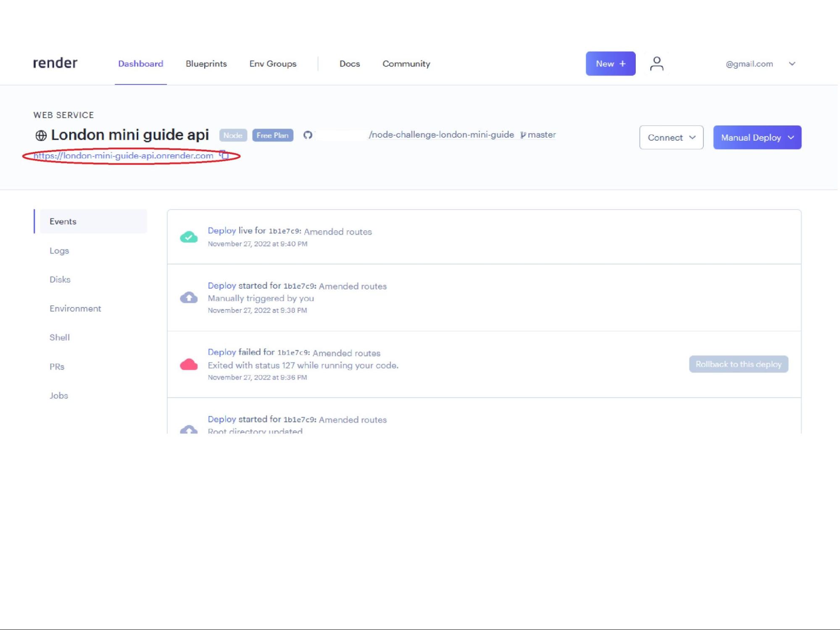Click the render logo

[x=55, y=63]
